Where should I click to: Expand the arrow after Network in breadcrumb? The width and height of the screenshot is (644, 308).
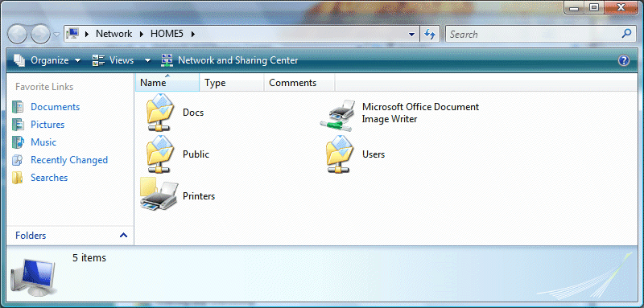(142, 34)
